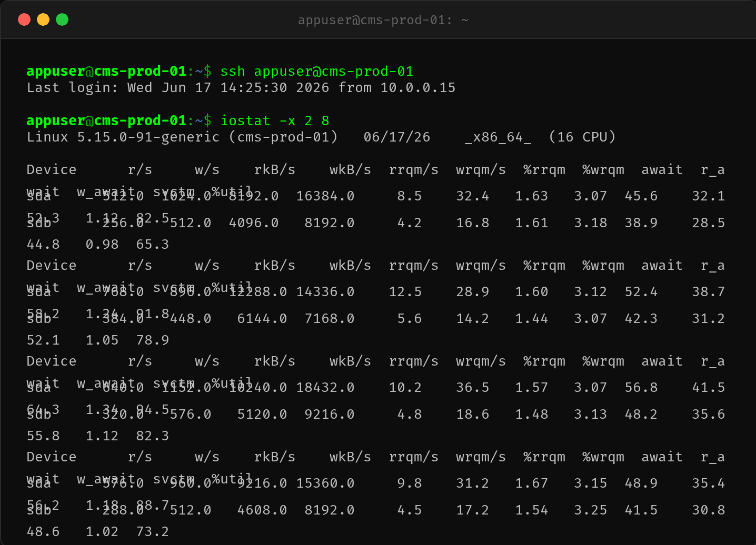The height and width of the screenshot is (545, 756).
Task: Click the rkB/s value 6144.0
Action: pyautogui.click(x=262, y=318)
